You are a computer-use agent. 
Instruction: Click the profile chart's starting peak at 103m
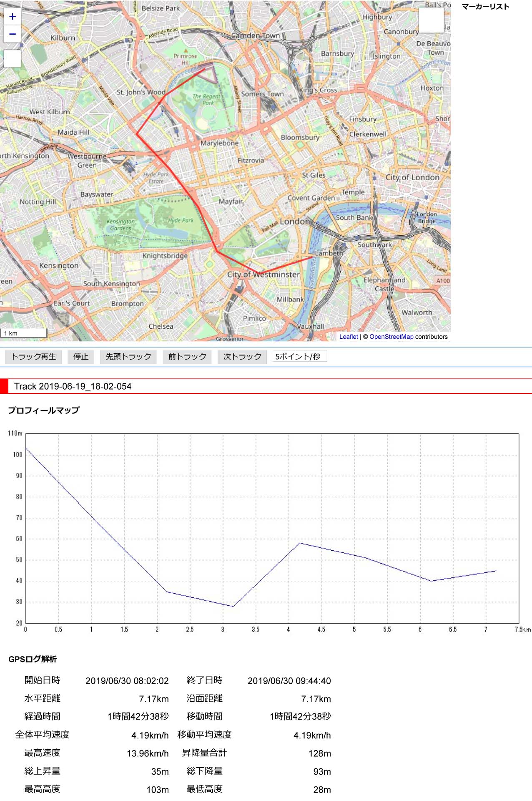coord(26,448)
